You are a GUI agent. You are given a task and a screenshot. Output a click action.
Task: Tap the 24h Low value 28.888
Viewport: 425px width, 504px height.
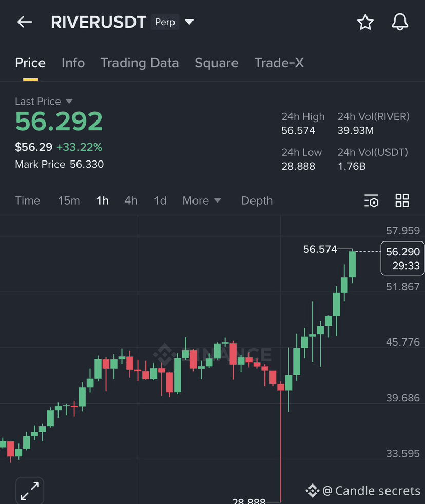click(x=298, y=166)
